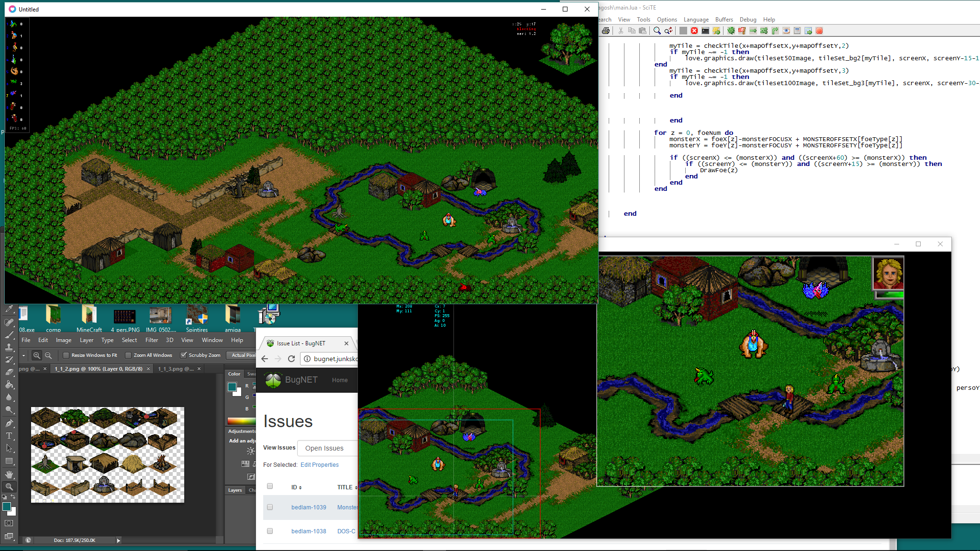
Task: Open the status bar Doc info arrow
Action: (118, 540)
